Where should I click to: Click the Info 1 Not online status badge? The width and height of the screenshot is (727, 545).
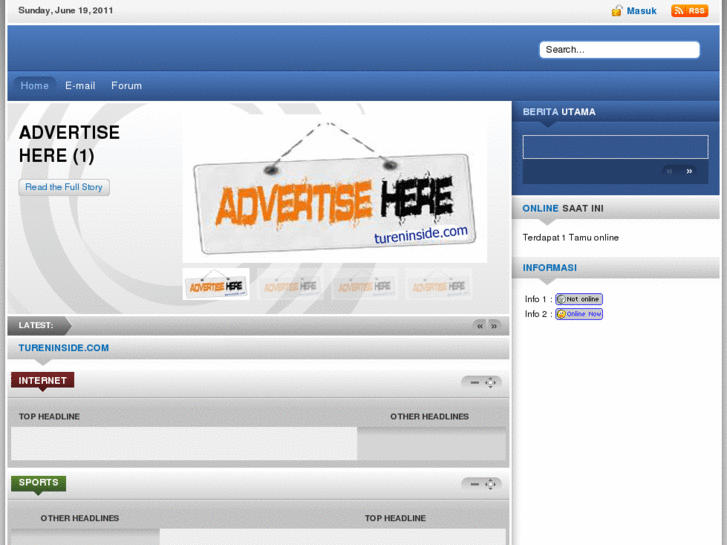click(579, 299)
